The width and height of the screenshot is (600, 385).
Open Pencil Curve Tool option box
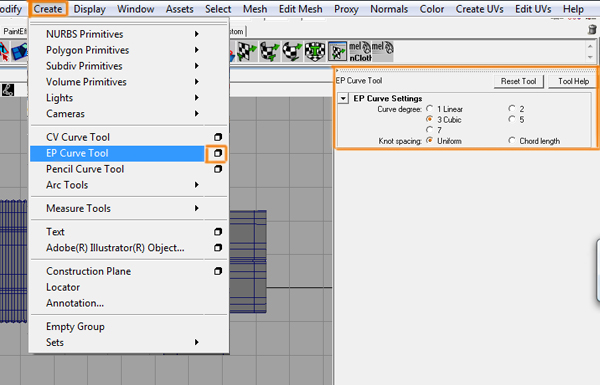[218, 169]
